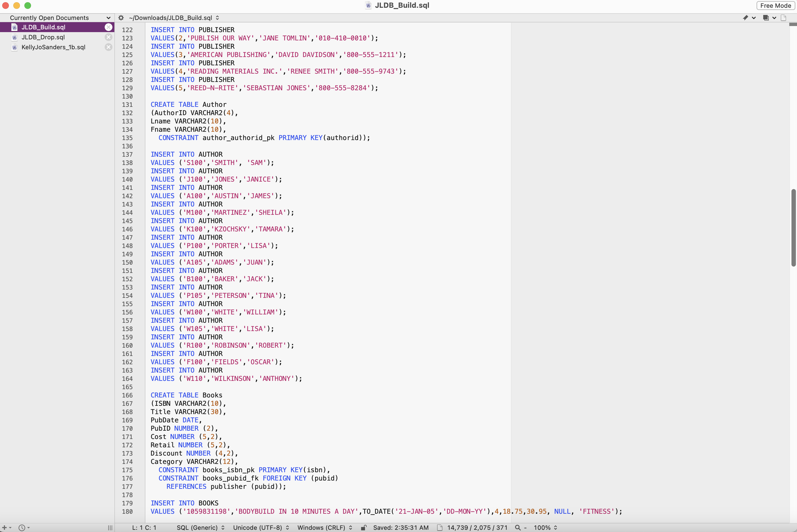The image size is (797, 532).
Task: Click the vertical scrollbar thumb
Action: point(793,228)
